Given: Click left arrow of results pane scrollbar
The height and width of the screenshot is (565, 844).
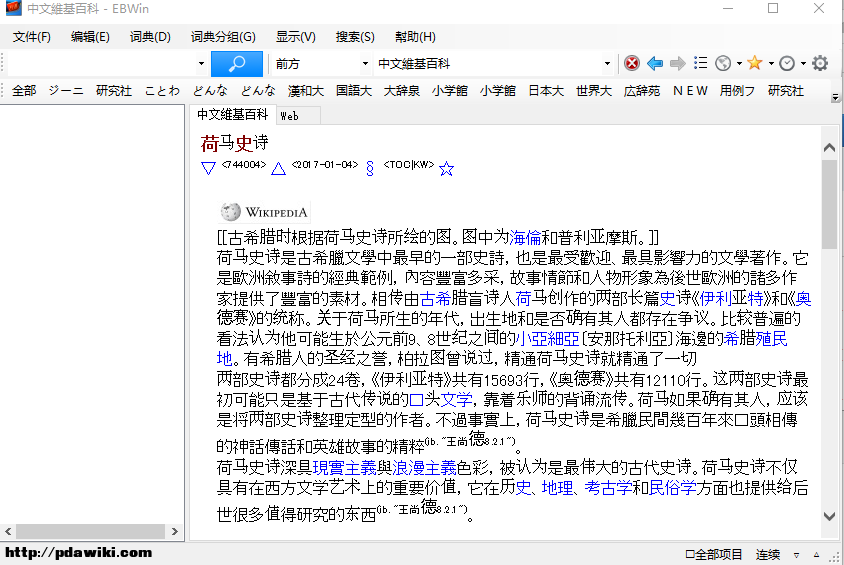Looking at the screenshot, I should point(8,531).
